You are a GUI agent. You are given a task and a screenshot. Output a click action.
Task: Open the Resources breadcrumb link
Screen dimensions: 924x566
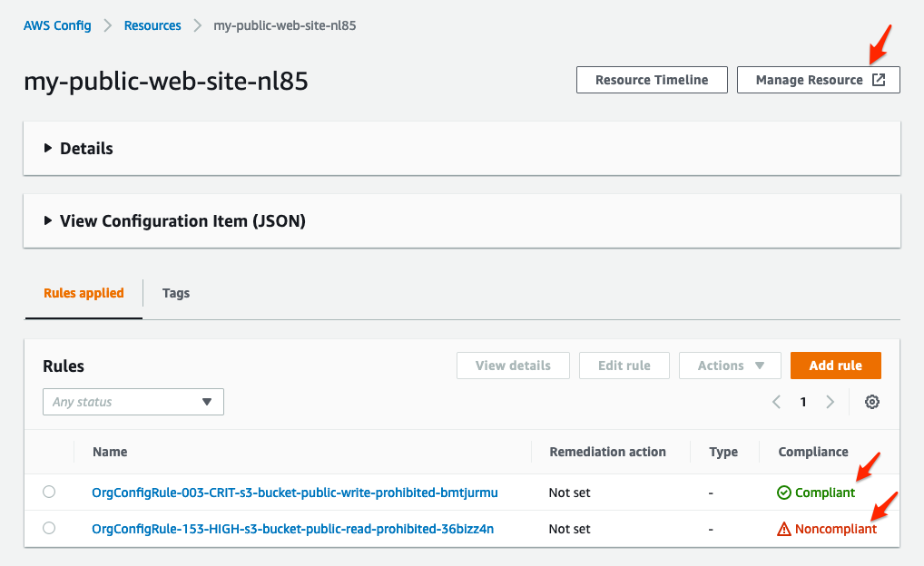[152, 26]
